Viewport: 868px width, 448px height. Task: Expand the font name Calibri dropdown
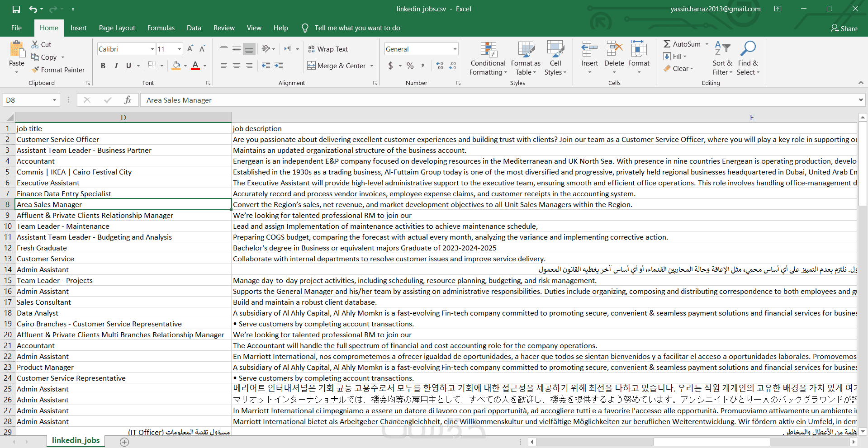(x=152, y=49)
